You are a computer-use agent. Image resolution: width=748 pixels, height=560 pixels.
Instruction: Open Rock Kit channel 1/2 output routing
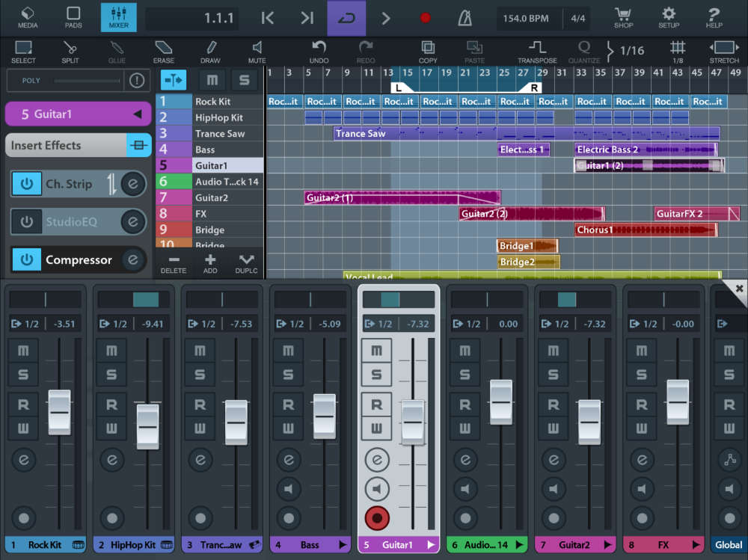tap(25, 324)
